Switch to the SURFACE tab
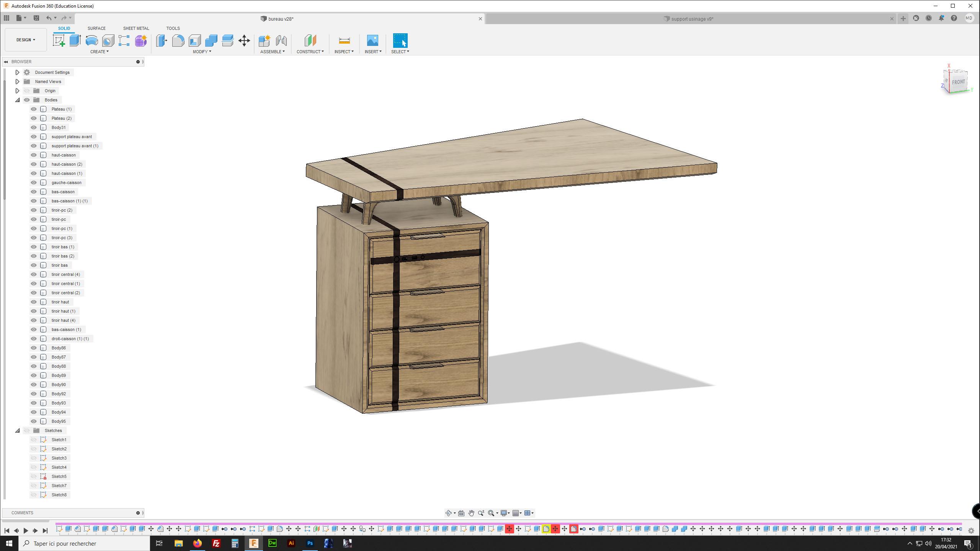The image size is (980, 551). pos(96,28)
